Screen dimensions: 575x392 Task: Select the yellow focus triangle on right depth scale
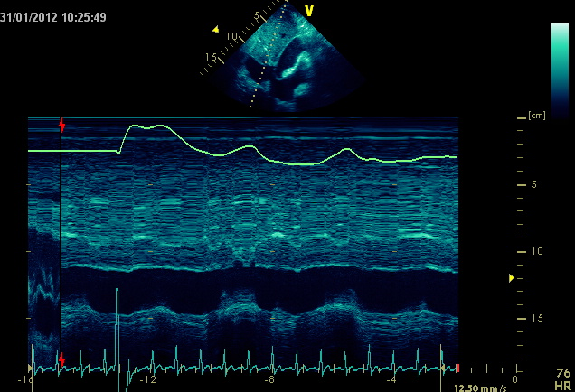(x=512, y=278)
